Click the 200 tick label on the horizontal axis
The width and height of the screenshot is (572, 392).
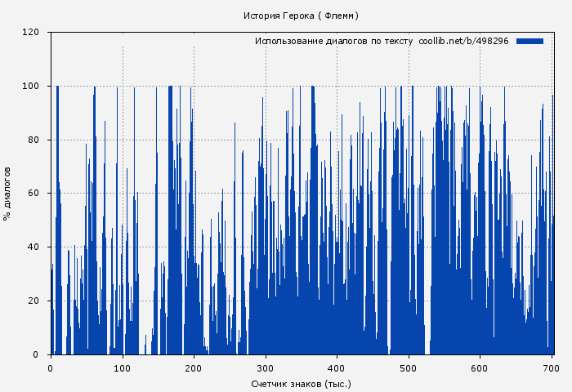coord(194,367)
